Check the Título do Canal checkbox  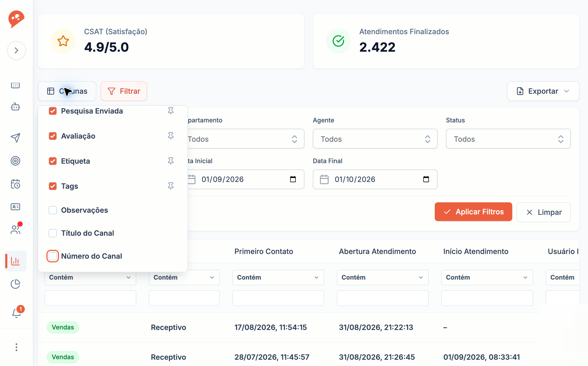click(53, 233)
